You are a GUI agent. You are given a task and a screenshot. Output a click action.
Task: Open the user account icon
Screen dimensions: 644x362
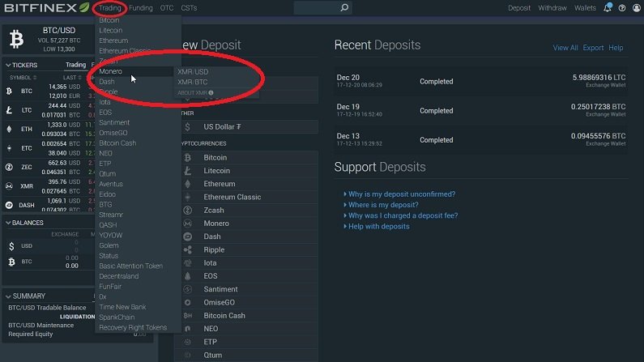pos(636,8)
